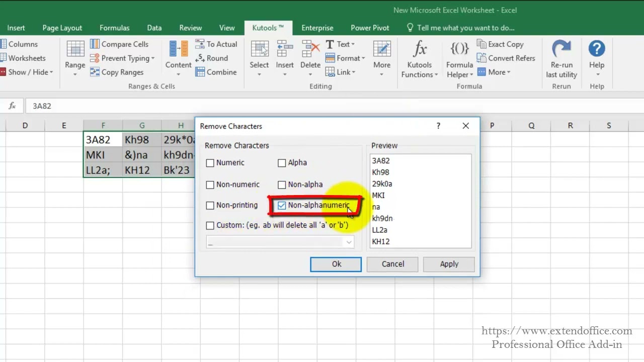Viewport: 644px width, 362px height.
Task: Click the Apply button
Action: 449,264
